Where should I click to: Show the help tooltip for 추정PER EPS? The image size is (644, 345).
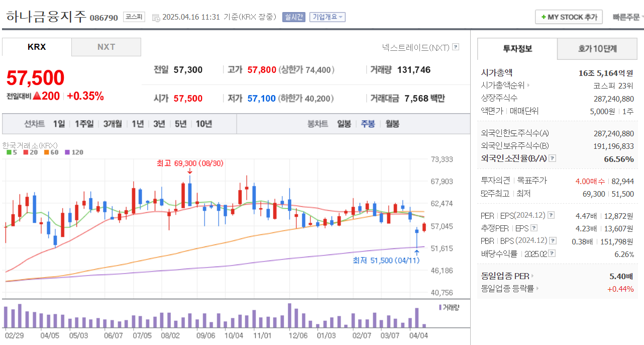pyautogui.click(x=532, y=228)
